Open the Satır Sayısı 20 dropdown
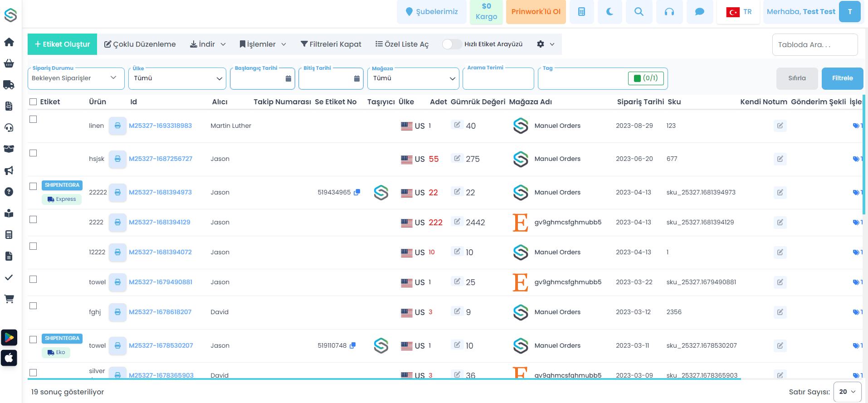 point(848,392)
